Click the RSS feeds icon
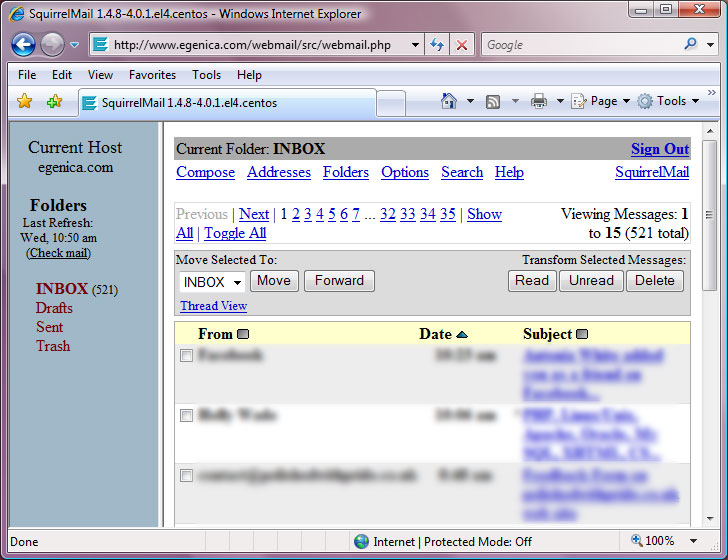The height and width of the screenshot is (560, 728). 493,101
